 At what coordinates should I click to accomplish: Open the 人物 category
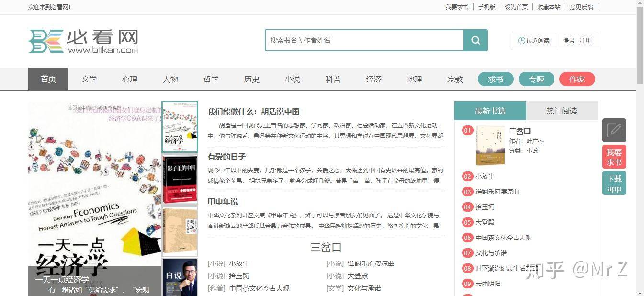pos(170,79)
